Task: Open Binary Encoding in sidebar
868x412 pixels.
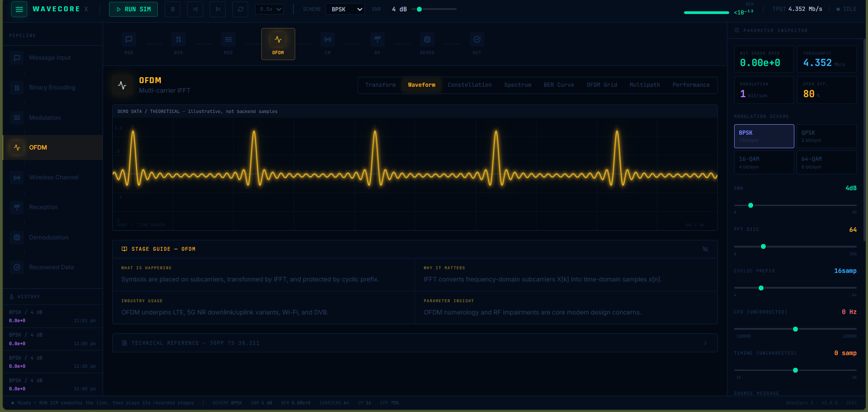Action: click(x=53, y=88)
